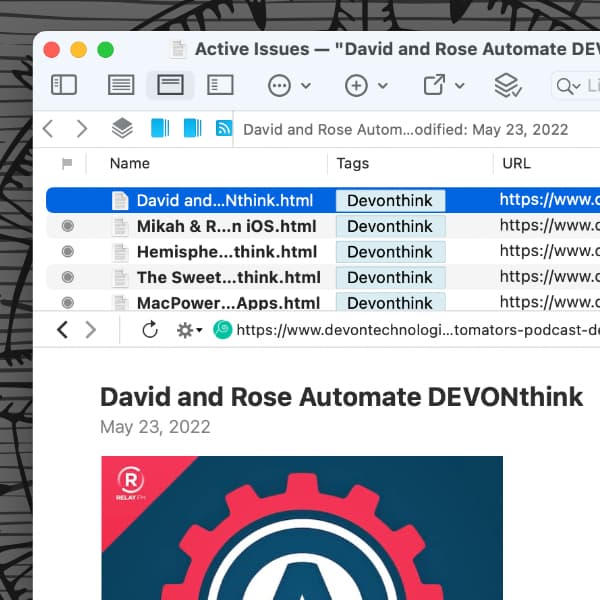Image resolution: width=600 pixels, height=600 pixels.
Task: Sort by the Tags column header
Action: tap(352, 163)
